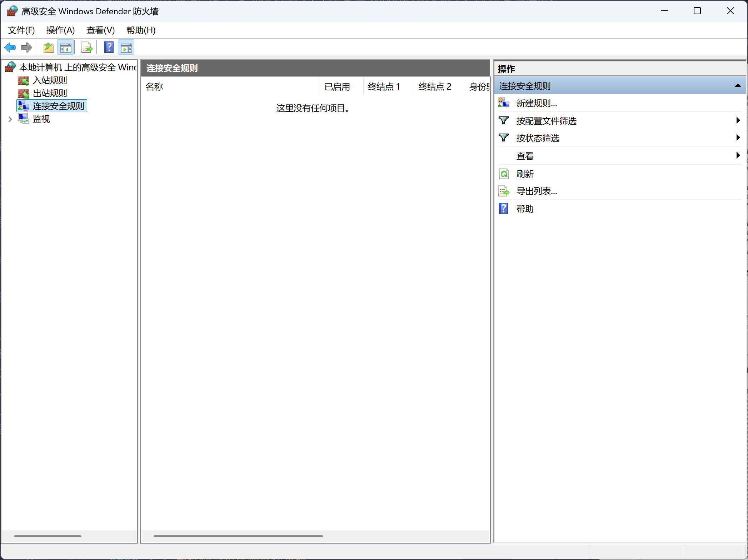
Task: Open the 按配置文件筛选 submenu arrow
Action: point(738,120)
